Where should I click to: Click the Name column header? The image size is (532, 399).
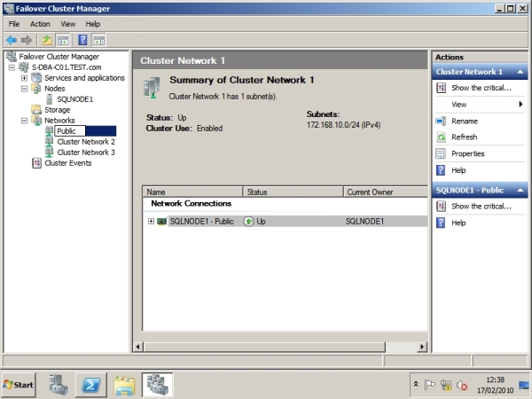click(192, 192)
